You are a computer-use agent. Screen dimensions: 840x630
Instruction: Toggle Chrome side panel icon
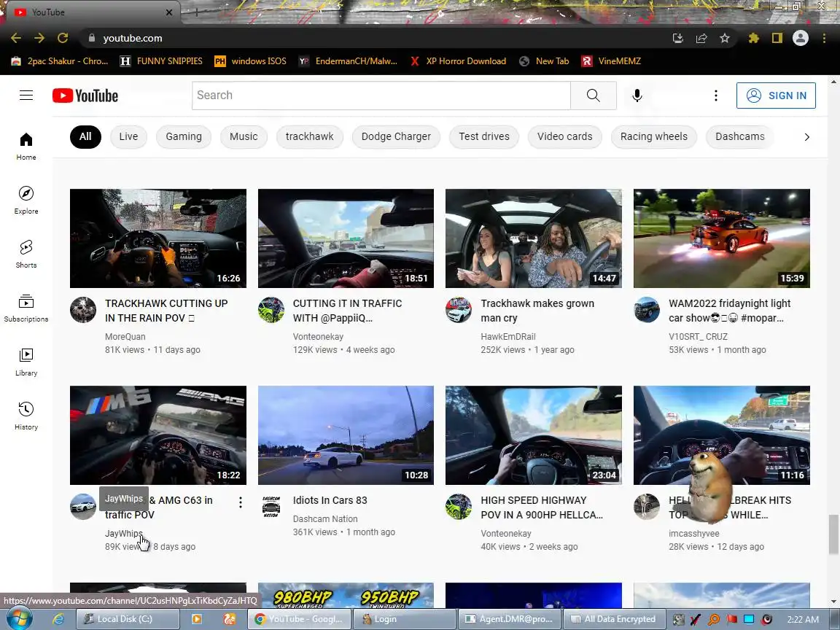click(x=777, y=38)
